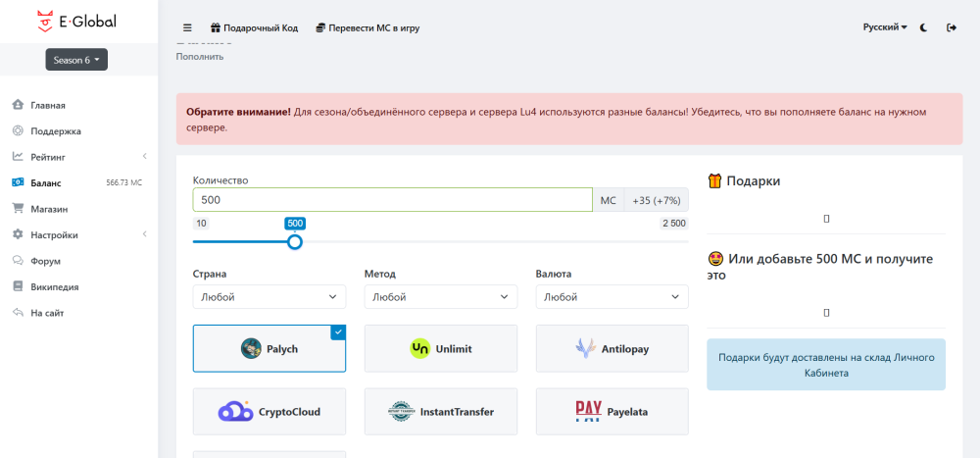Viewport: 980px width, 458px height.
Task: Click Перевести МС в игру link
Action: pos(367,27)
